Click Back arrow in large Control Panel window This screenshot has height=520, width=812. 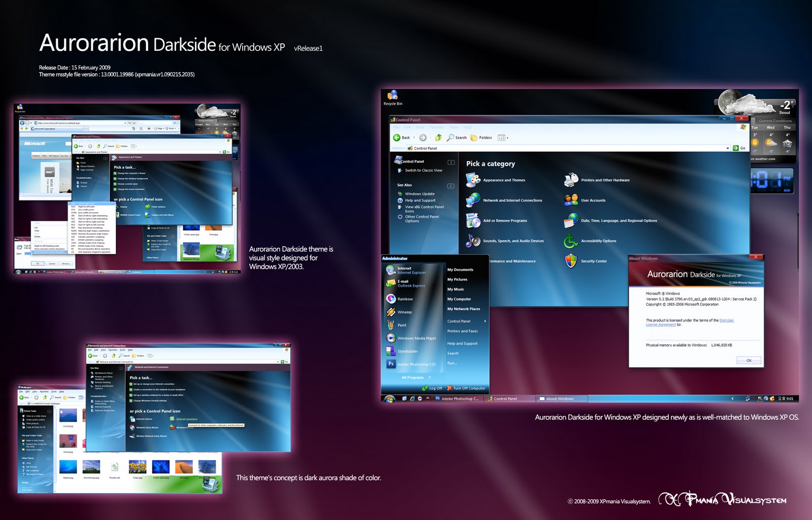[397, 138]
